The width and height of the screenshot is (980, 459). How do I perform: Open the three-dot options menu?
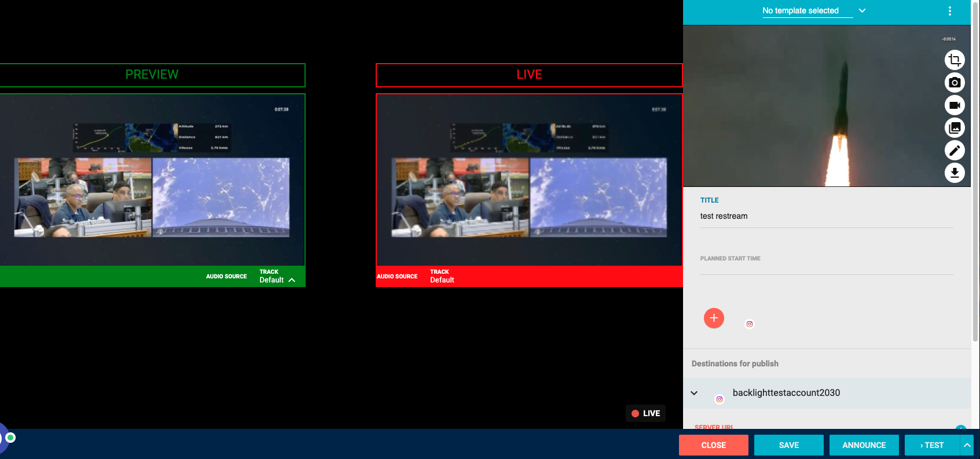pyautogui.click(x=949, y=11)
